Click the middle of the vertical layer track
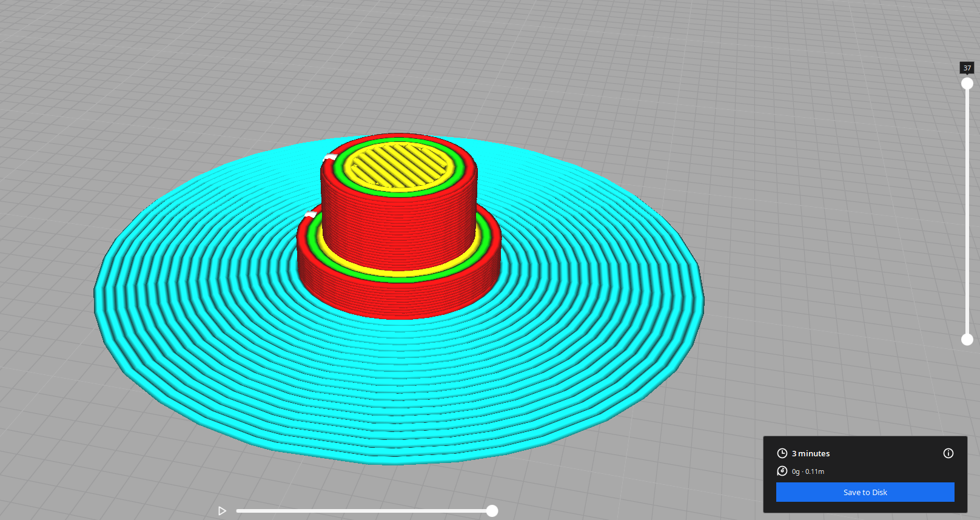 pos(967,212)
